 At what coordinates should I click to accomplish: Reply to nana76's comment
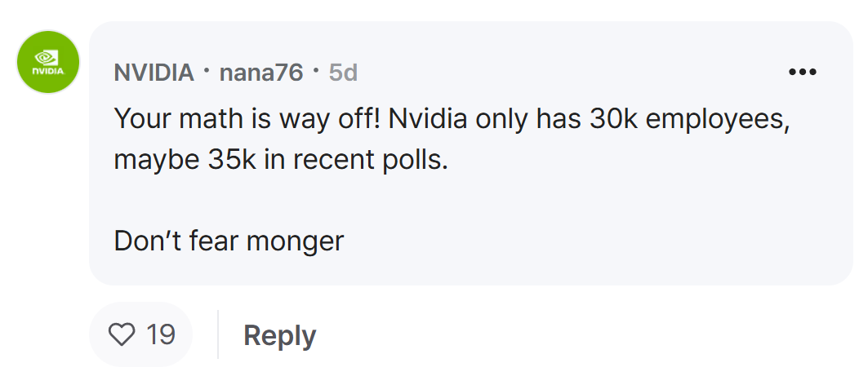[x=279, y=335]
